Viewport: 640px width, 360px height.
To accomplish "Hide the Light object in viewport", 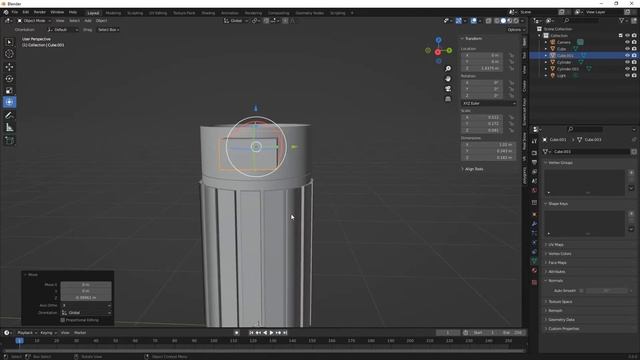I will click(x=627, y=76).
